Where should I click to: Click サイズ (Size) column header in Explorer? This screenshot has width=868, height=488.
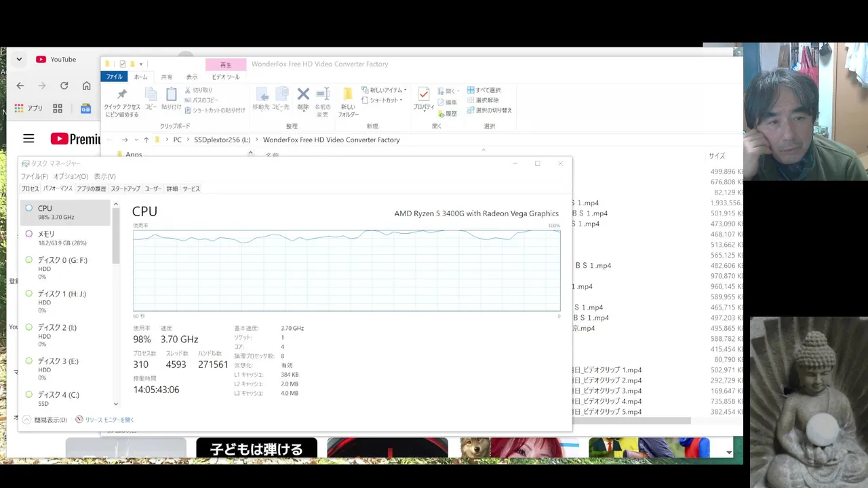pyautogui.click(x=717, y=156)
